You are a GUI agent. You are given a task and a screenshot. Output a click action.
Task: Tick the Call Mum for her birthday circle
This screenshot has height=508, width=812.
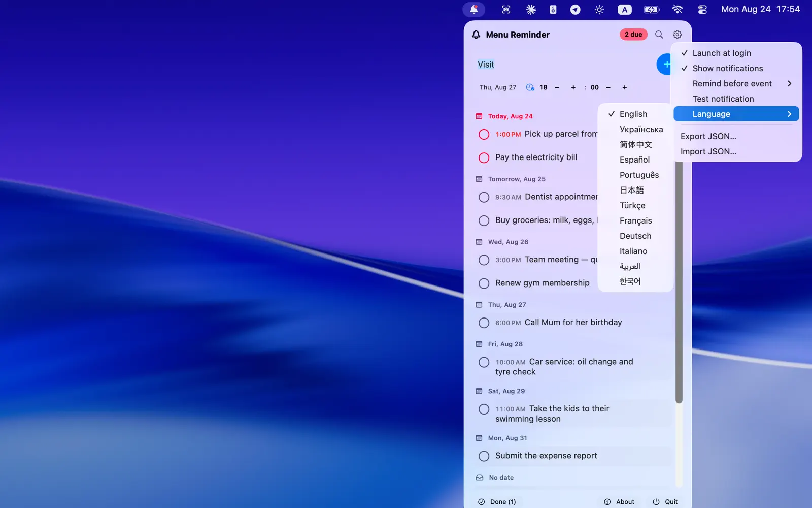[x=484, y=323]
